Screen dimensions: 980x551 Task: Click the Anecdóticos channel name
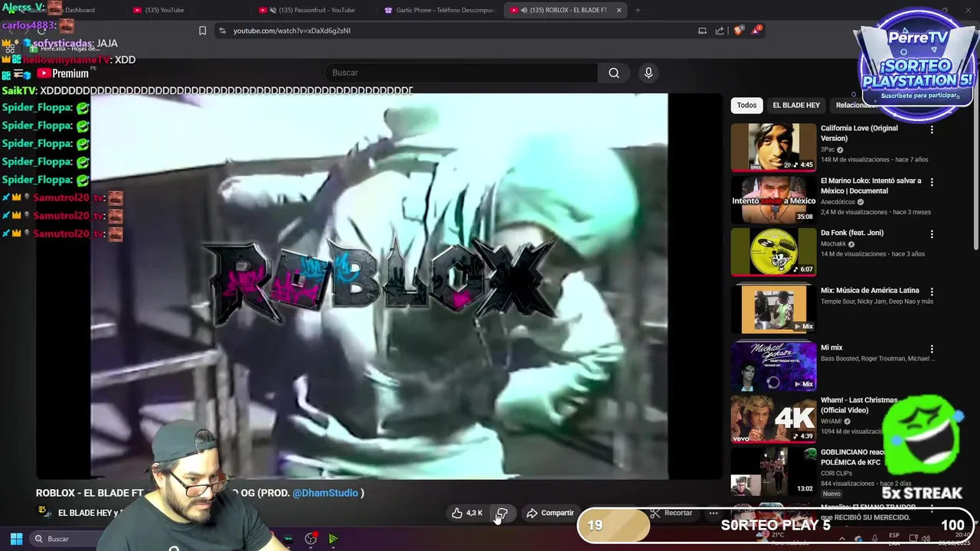(x=838, y=202)
